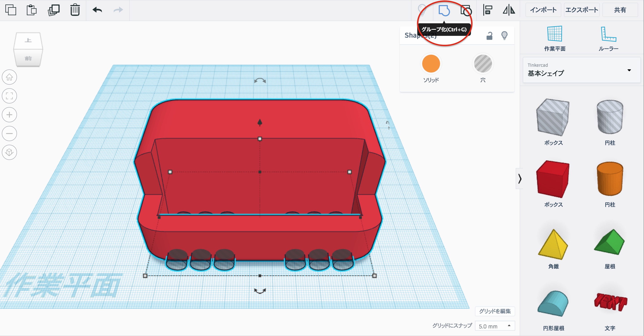Delete selection with trash icon
This screenshot has height=336, width=644.
point(75,10)
